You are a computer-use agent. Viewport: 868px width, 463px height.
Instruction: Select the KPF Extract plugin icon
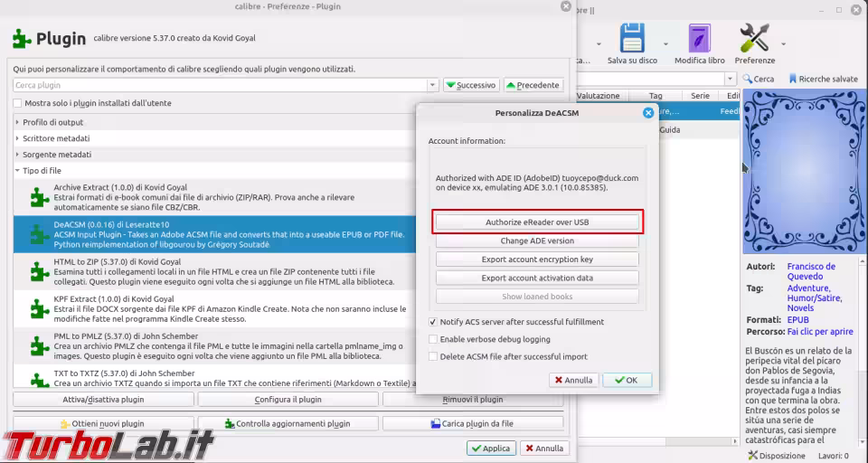[x=39, y=309]
